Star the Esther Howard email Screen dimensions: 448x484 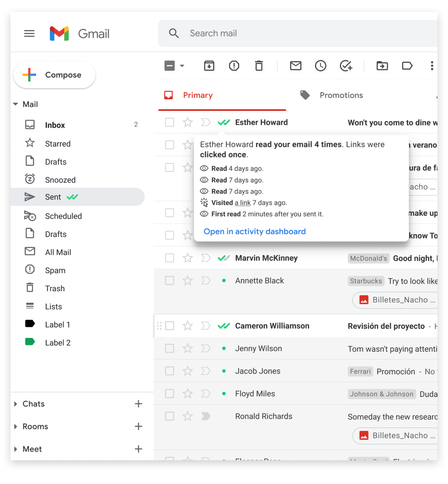point(188,122)
